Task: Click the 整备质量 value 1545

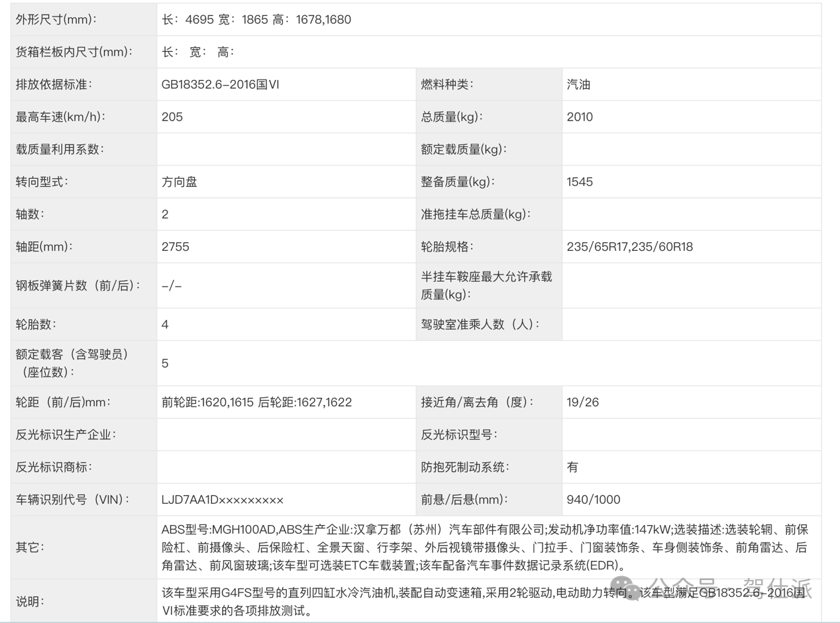Action: tap(580, 181)
